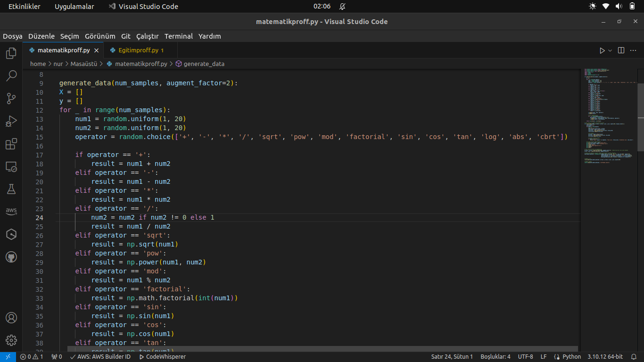Open the Accounts menu

pyautogui.click(x=11, y=318)
